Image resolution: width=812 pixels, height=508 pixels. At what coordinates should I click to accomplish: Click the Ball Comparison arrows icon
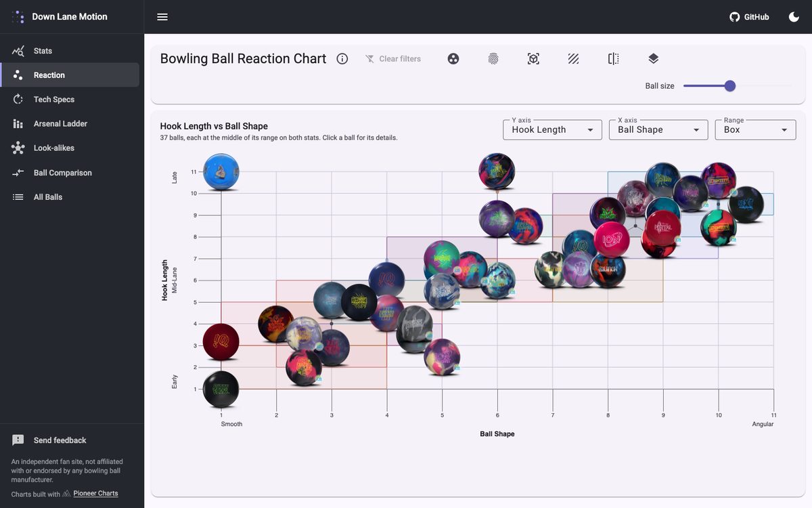tap(18, 173)
